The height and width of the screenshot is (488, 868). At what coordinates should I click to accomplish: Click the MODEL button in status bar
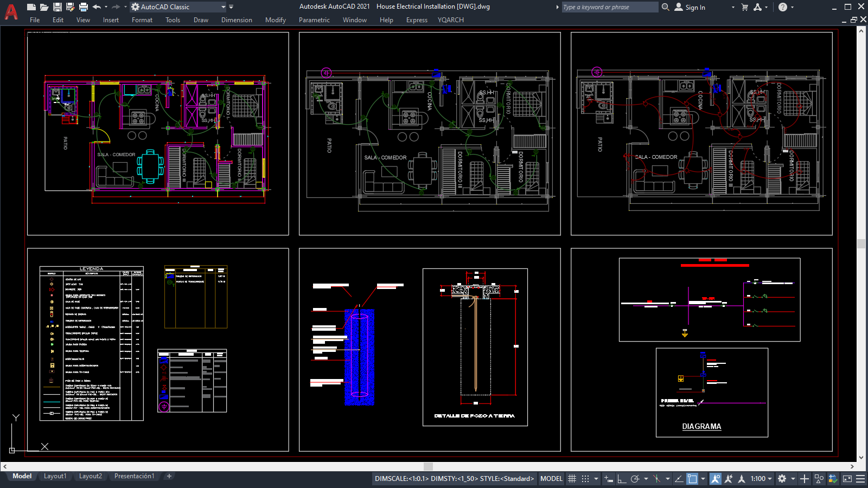tap(551, 479)
